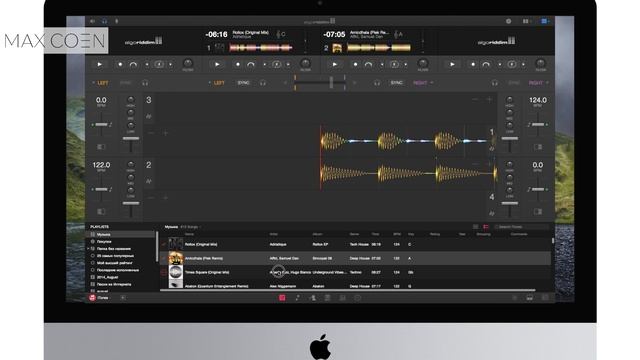This screenshot has height=360, width=640.
Task: Toggle SYNC on deck 1 next to orange LEFT
Action: 243,83
